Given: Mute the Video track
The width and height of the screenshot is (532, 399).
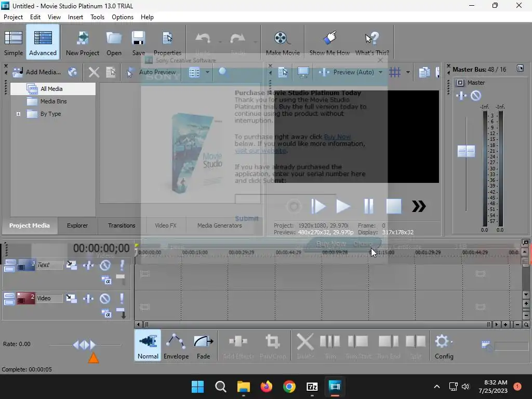Looking at the screenshot, I should 105,298.
